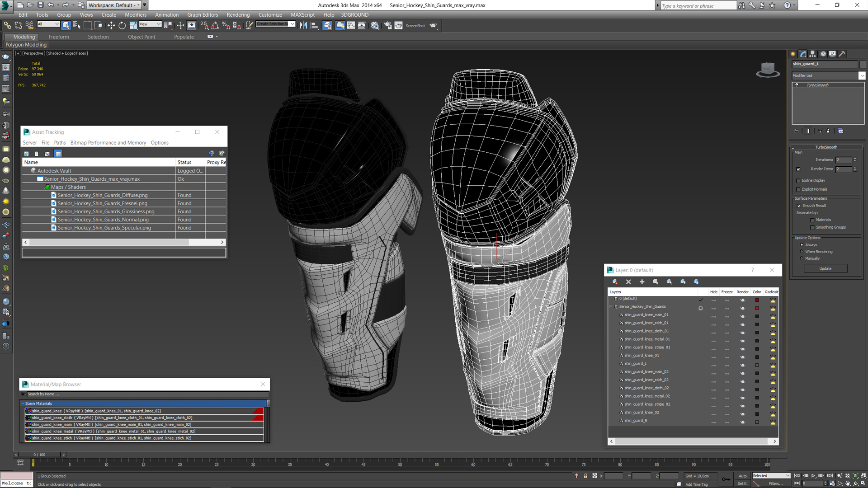Select the When Rendering update option
868x488 pixels.
[x=802, y=252]
